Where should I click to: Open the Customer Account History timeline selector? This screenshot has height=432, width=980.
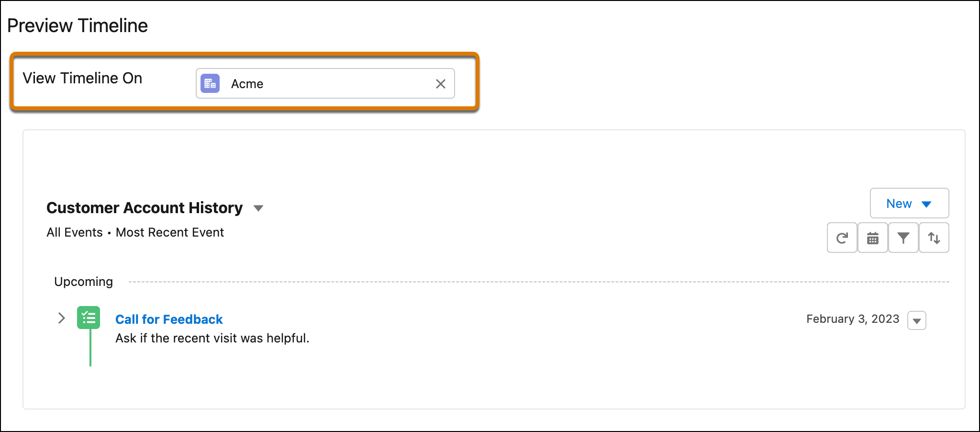(258, 208)
